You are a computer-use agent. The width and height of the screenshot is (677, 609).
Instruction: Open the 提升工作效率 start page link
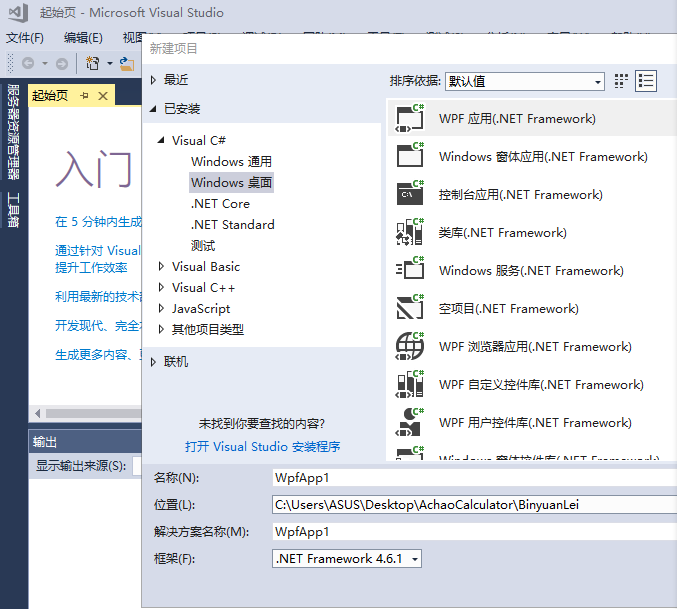click(91, 268)
